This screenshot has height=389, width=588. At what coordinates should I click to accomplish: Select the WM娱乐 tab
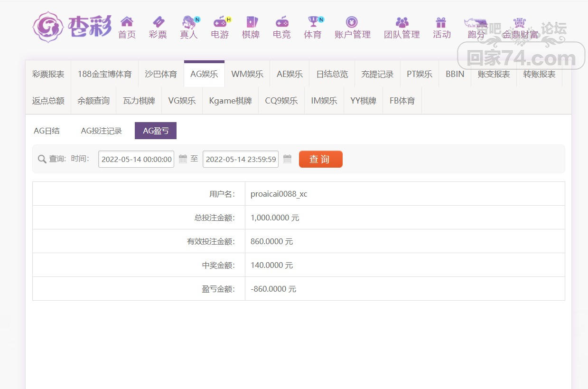coord(247,74)
